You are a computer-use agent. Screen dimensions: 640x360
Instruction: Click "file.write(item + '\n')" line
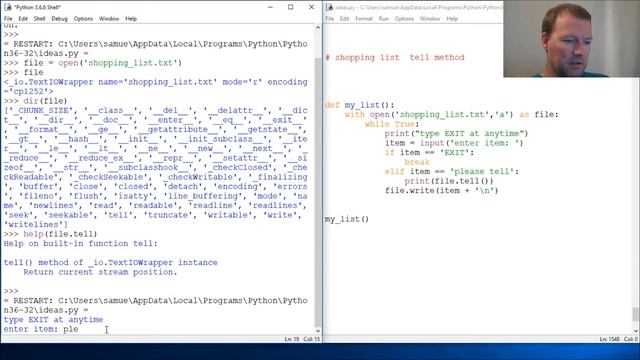coord(442,191)
